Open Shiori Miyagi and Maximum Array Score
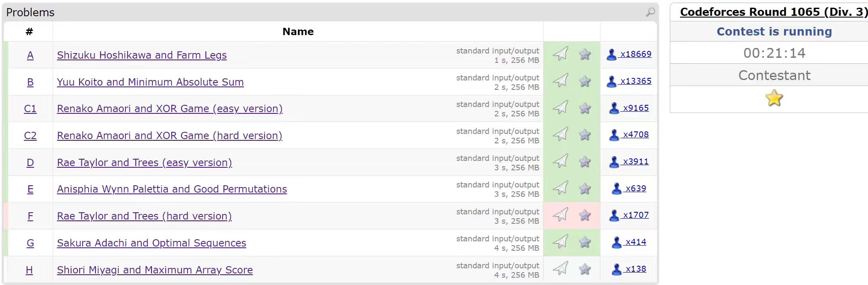 (155, 270)
